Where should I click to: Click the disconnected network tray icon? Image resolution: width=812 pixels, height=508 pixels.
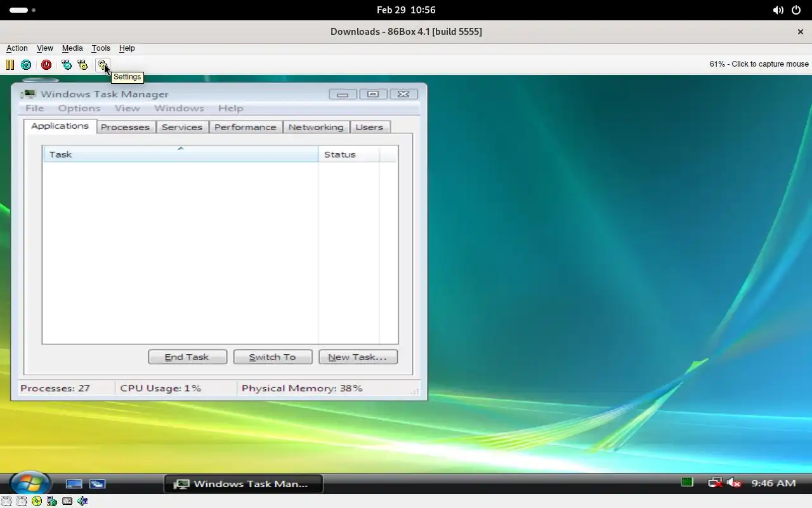click(x=716, y=483)
